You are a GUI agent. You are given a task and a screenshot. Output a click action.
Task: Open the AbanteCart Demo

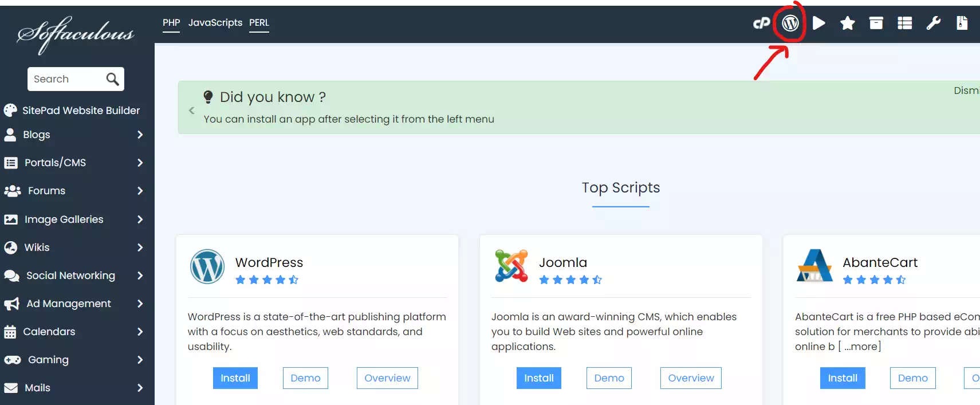pyautogui.click(x=913, y=378)
